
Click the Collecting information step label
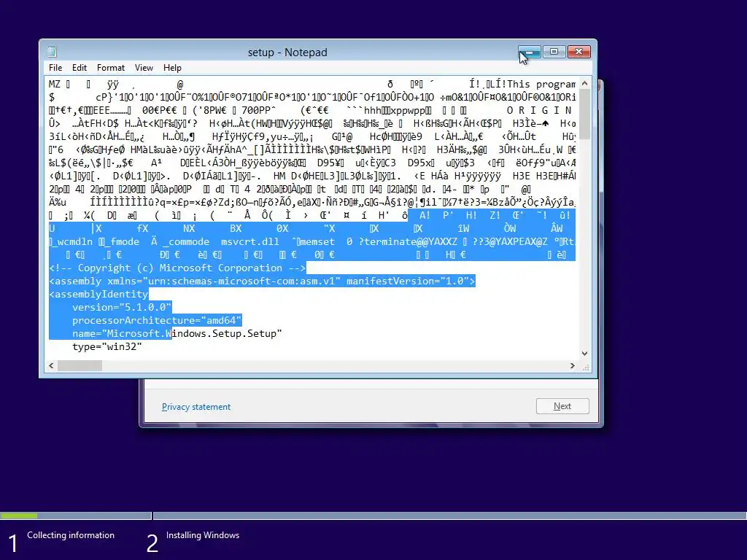click(x=71, y=534)
